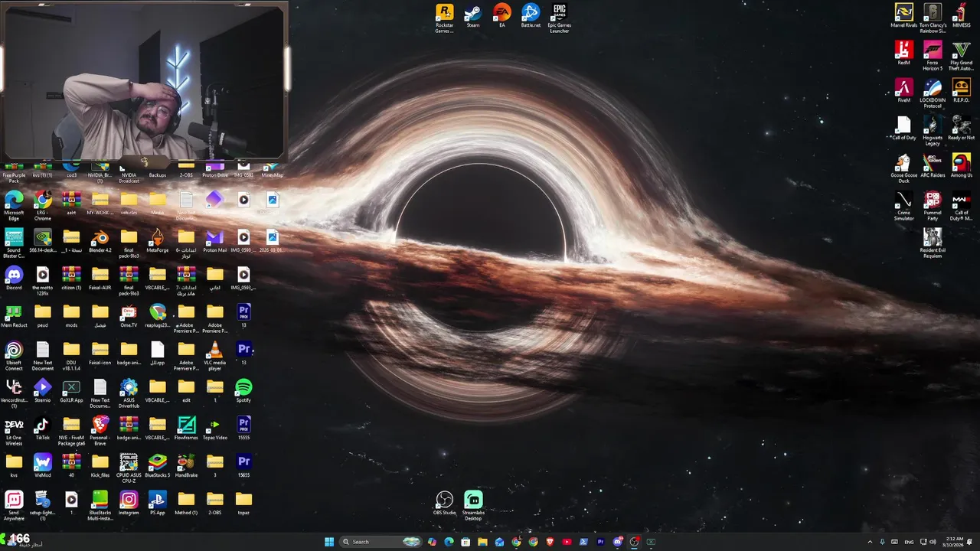Viewport: 980px width, 551px height.
Task: Select the Crime Simulator desktop icon
Action: [903, 205]
